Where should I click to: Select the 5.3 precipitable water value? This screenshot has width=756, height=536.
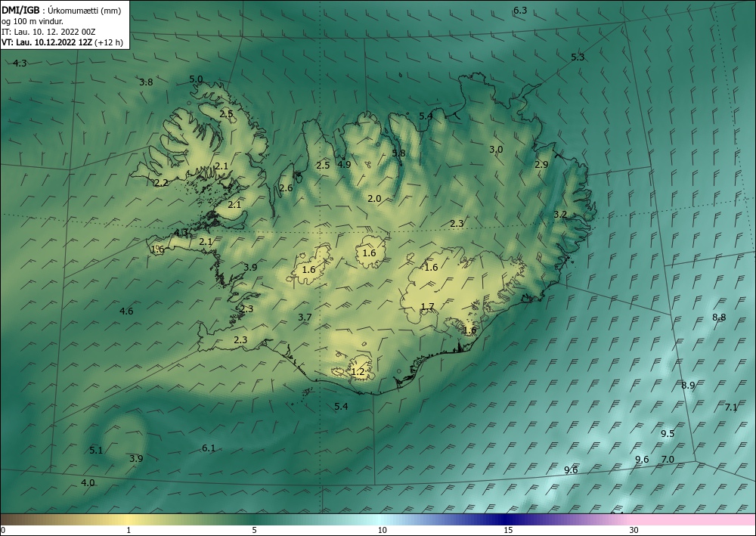(x=578, y=57)
